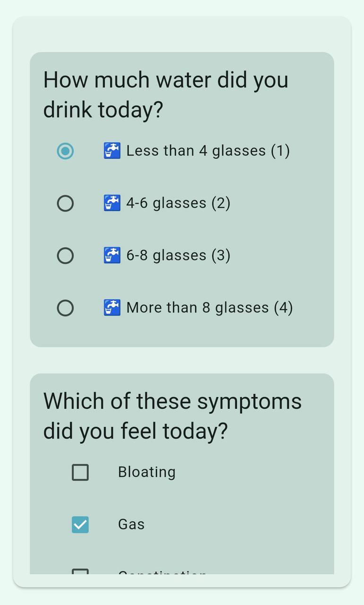Click the 'Less than 4 glasses (1)' label text

tap(208, 151)
